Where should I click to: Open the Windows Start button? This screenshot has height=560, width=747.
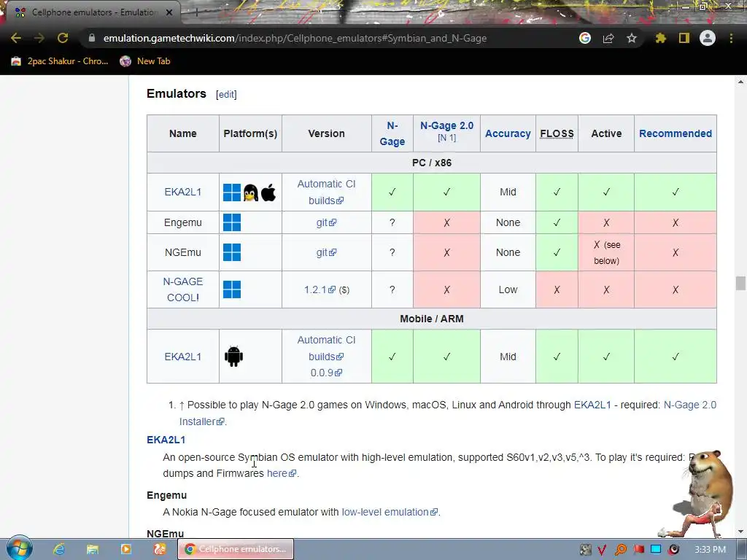pos(20,548)
